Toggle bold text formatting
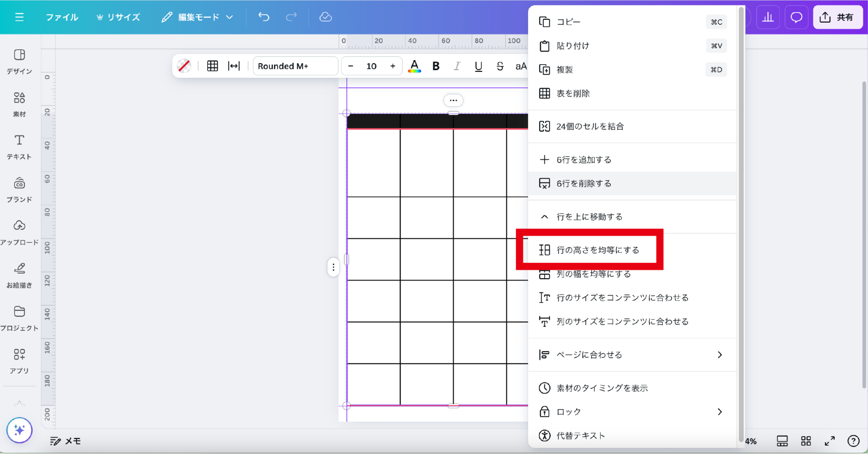868x456 pixels. 436,66
